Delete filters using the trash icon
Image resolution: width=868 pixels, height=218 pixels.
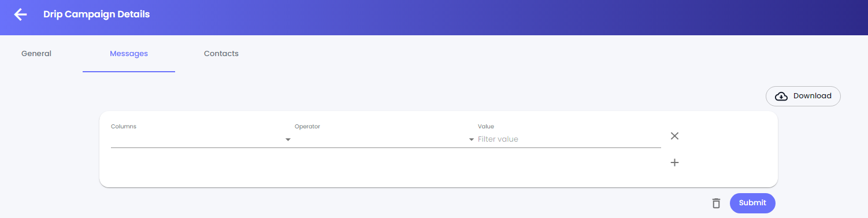click(x=716, y=203)
